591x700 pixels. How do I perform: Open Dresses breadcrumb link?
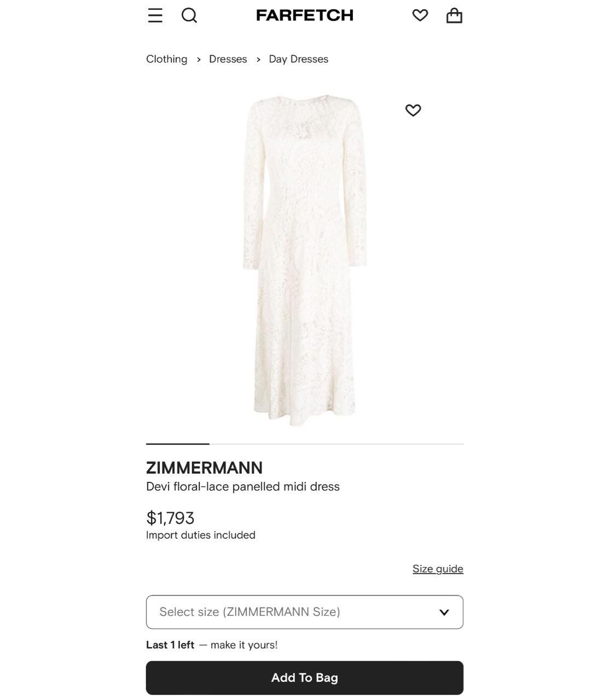[x=228, y=59]
